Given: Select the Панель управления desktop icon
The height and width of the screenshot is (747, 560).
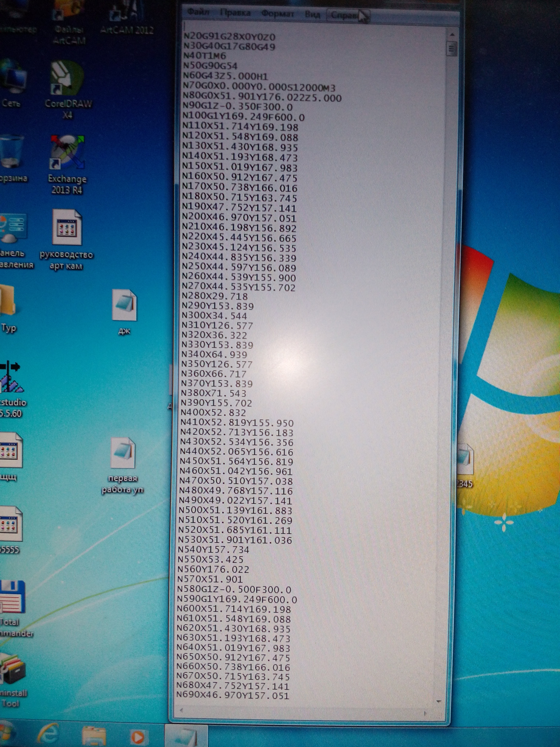Looking at the screenshot, I should [15, 241].
